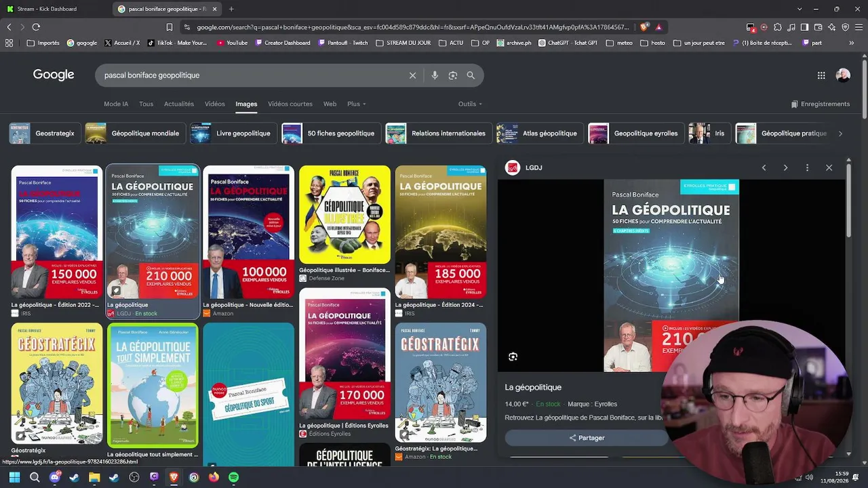868x488 pixels.
Task: Open Google account avatar menu
Action: tap(843, 75)
